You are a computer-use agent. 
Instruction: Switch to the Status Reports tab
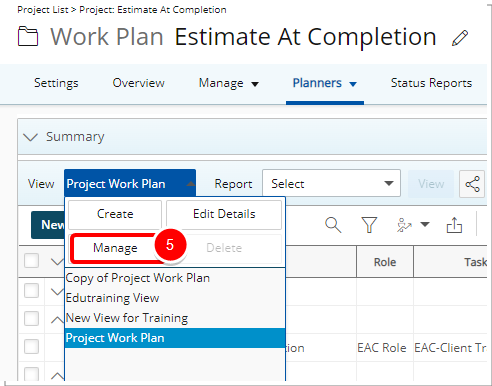(431, 83)
